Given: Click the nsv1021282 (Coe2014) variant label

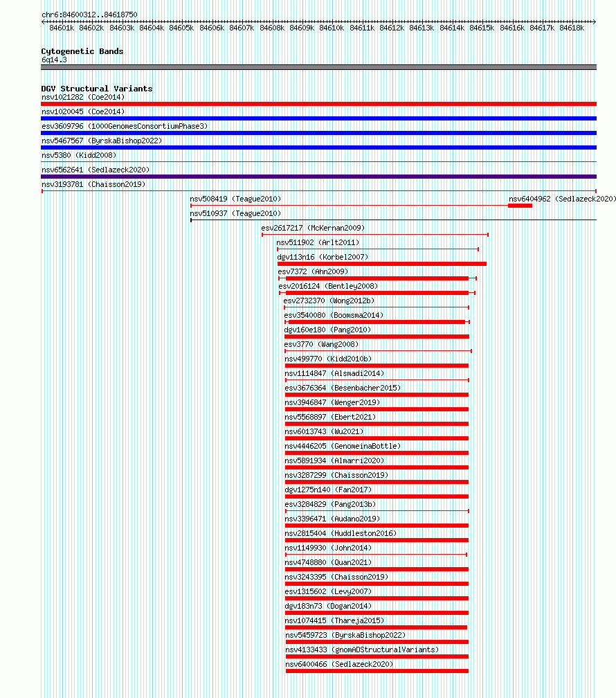Looking at the screenshot, I should coord(83,97).
